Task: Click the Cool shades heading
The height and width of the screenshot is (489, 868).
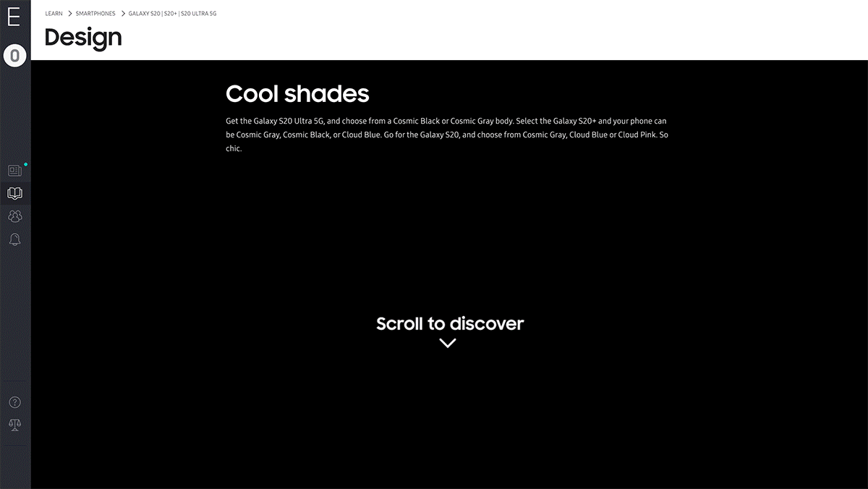Action: 297,94
